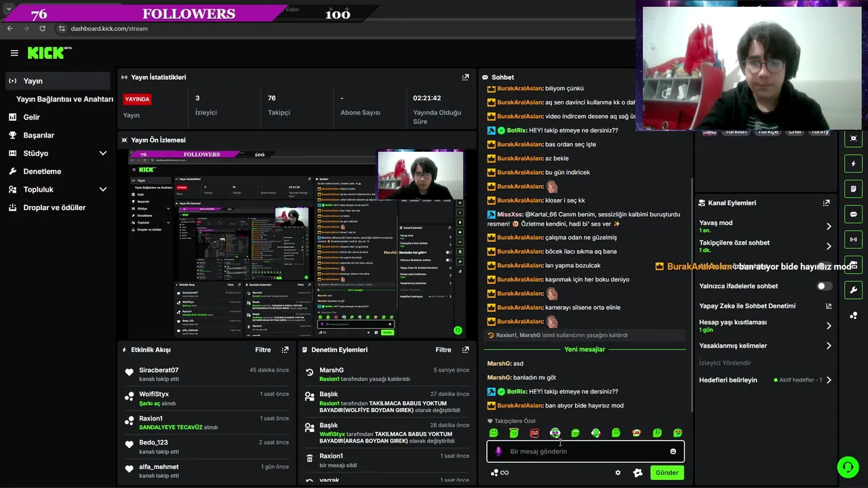Click the browser address bar dashboard.kick.com/stream

point(109,28)
